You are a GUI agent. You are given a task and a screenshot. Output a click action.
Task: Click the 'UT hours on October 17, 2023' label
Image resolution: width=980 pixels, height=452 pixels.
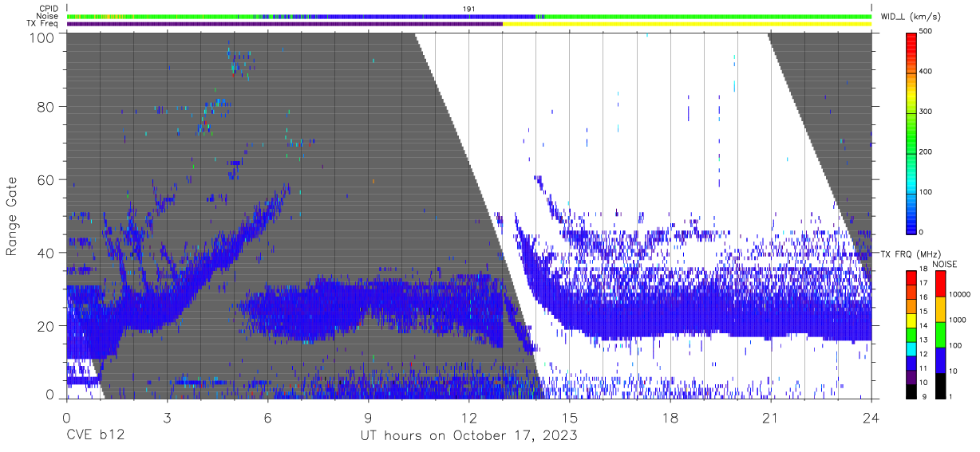tap(469, 436)
